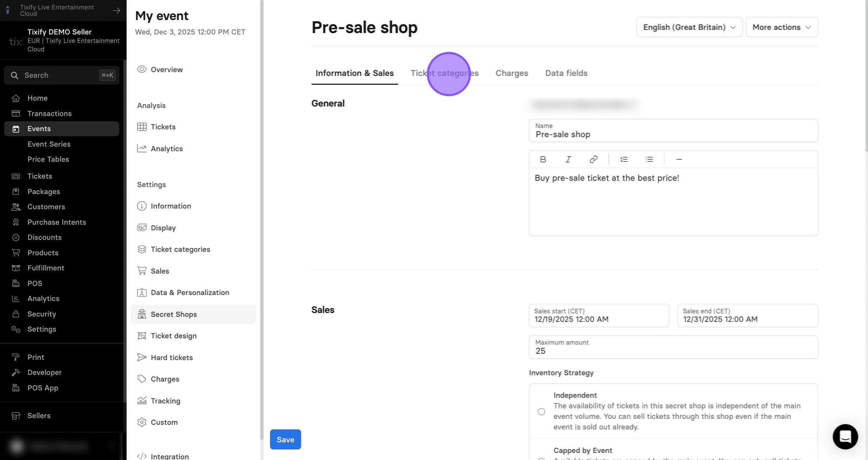Insert horizontal rule in description editor
This screenshot has height=460, width=868.
pos(679,159)
